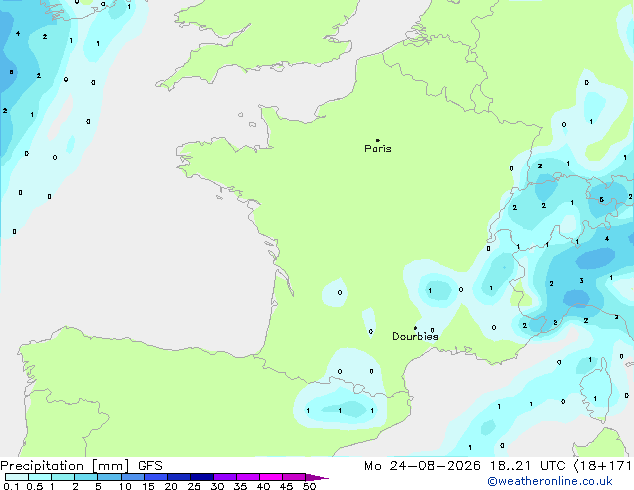Select the Paris dot marker
Screen dimensions: 634x490
pyautogui.click(x=378, y=140)
